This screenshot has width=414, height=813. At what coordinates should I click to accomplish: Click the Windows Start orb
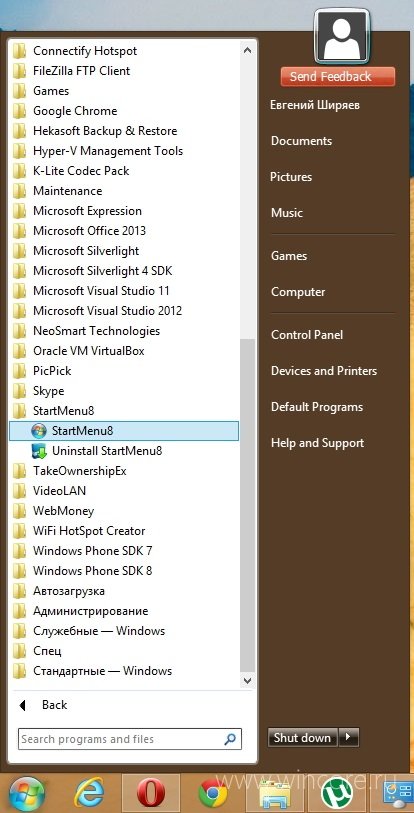(26, 793)
